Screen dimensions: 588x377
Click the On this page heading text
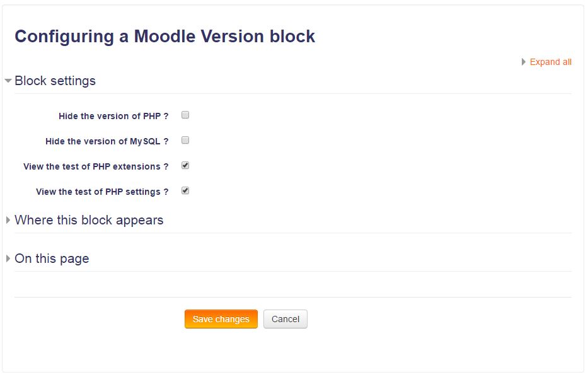[x=51, y=258]
